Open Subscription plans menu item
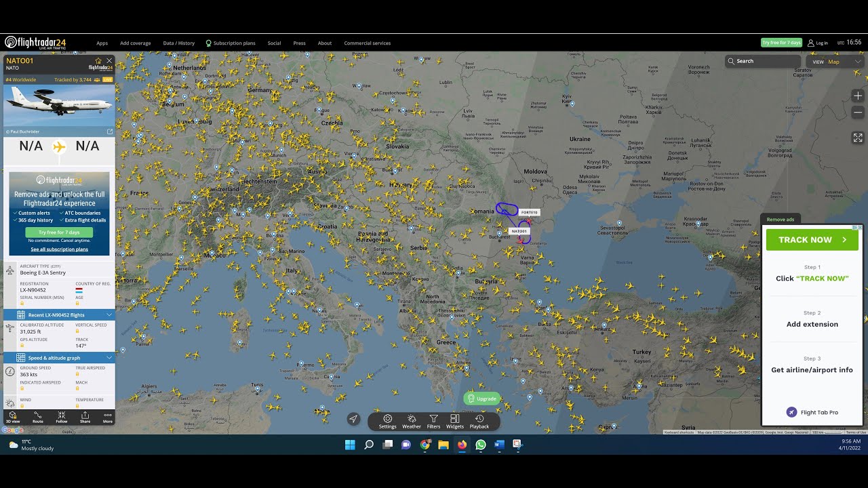The width and height of the screenshot is (868, 488). click(231, 43)
